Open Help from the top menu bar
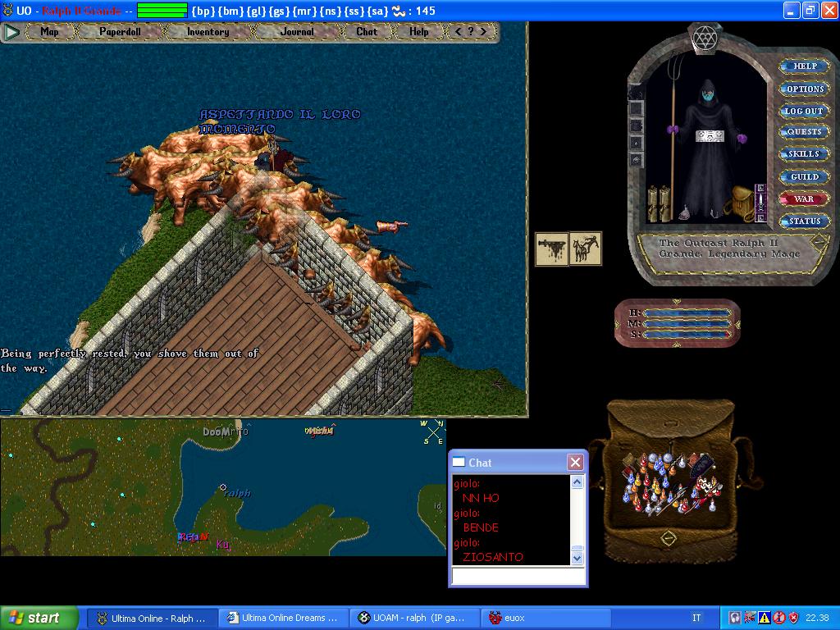Image resolution: width=840 pixels, height=630 pixels. (419, 32)
